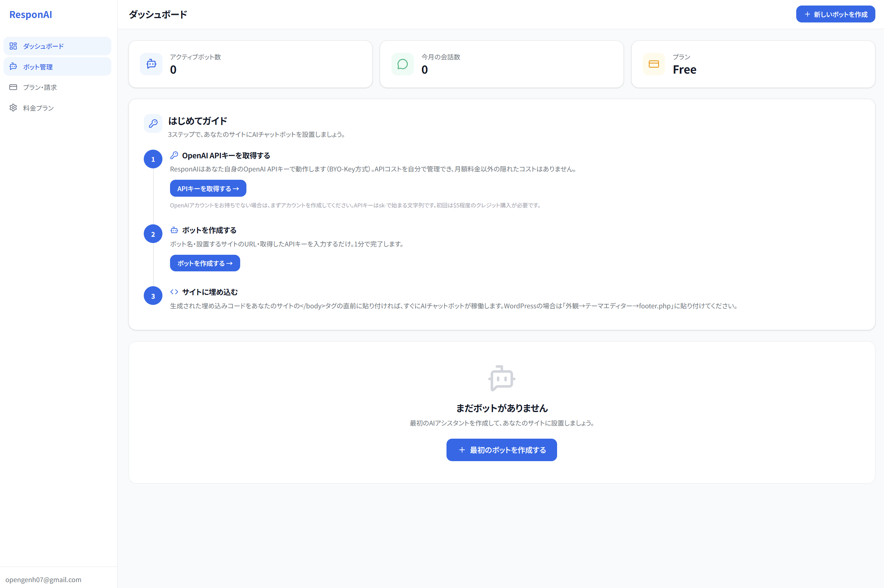The width and height of the screenshot is (884, 588).
Task: Click the 今月の会話数 label
Action: pos(441,57)
